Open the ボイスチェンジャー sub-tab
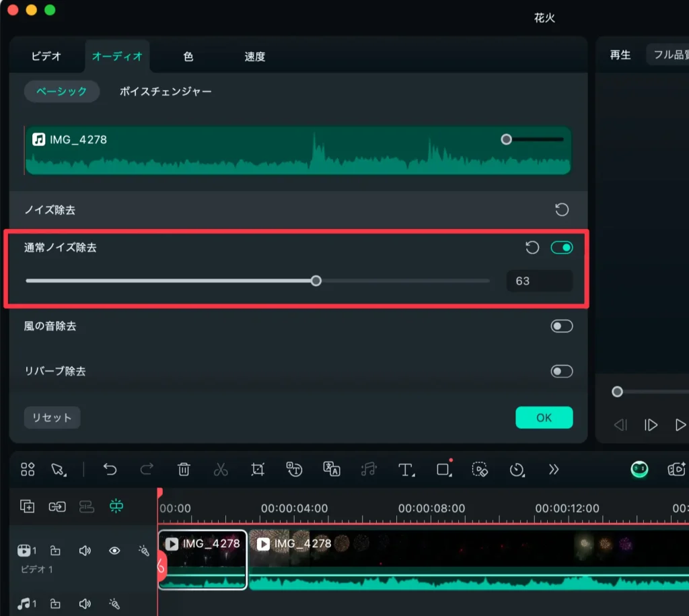Image resolution: width=689 pixels, height=616 pixels. click(166, 92)
